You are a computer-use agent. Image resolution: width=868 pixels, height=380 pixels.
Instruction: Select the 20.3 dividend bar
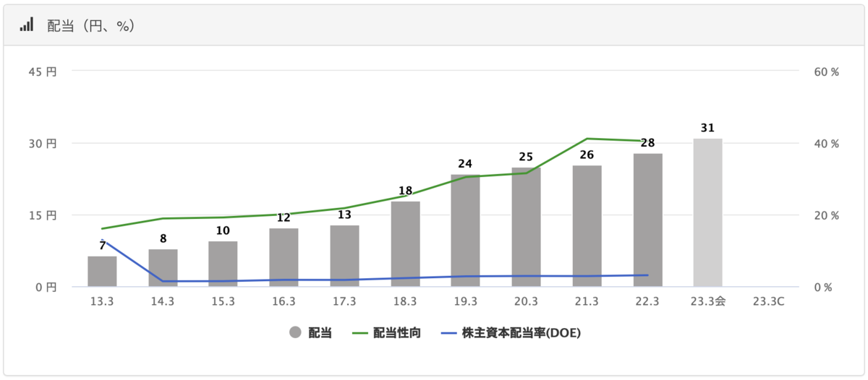(x=526, y=228)
